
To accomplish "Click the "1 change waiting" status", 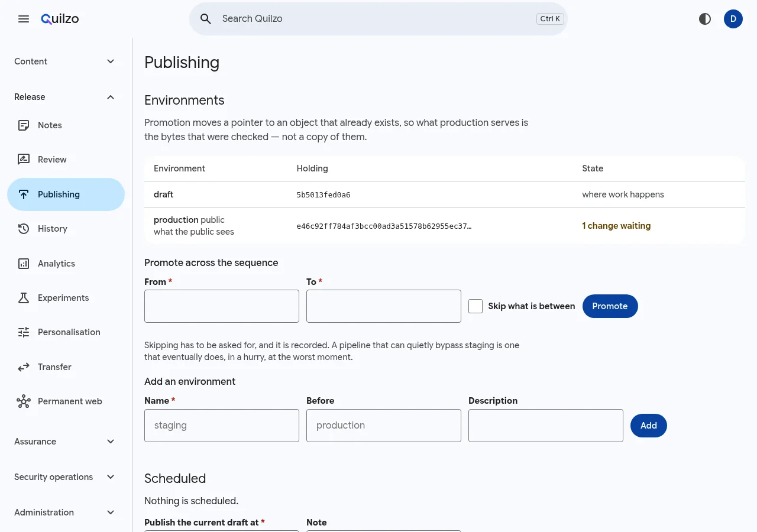I will pos(616,226).
